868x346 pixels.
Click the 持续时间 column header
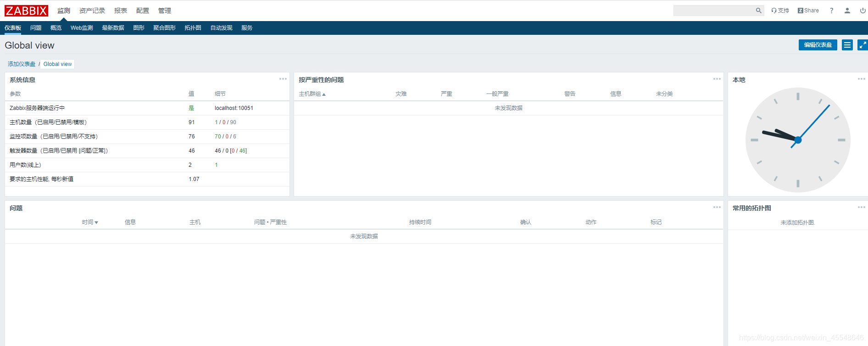pyautogui.click(x=420, y=222)
